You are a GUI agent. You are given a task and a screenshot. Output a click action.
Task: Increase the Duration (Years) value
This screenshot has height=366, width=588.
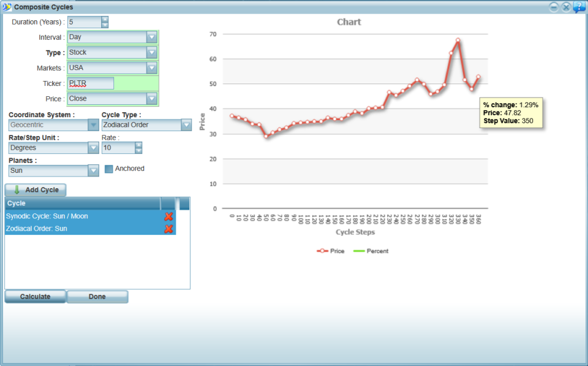point(105,19)
